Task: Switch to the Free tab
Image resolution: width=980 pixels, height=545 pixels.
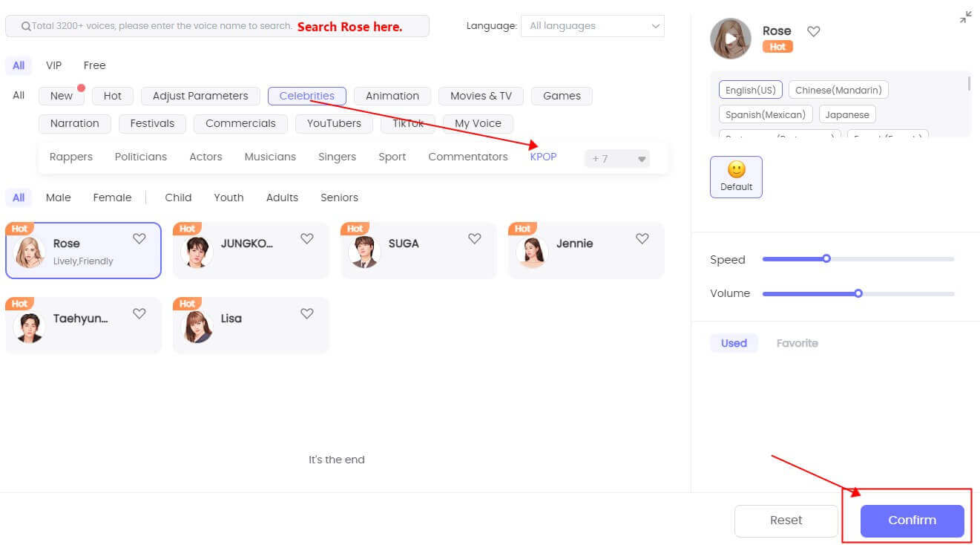Action: click(x=95, y=65)
